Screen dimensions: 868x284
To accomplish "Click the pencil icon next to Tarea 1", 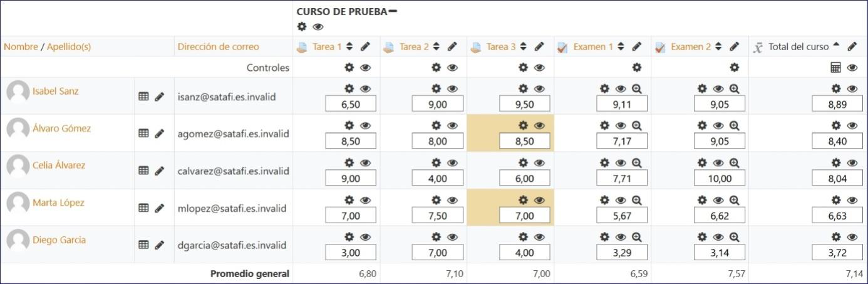I will 366,46.
